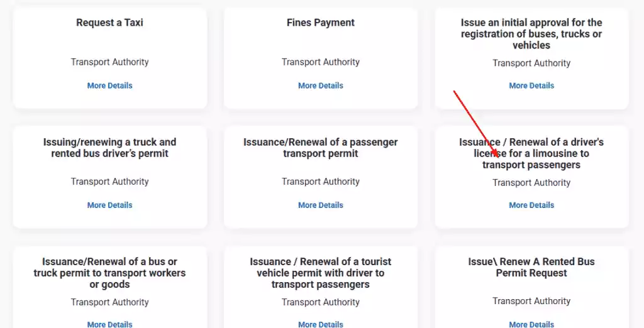644x328 pixels.
Task: Open More Details for tourist vehicle permit
Action: coord(320,324)
